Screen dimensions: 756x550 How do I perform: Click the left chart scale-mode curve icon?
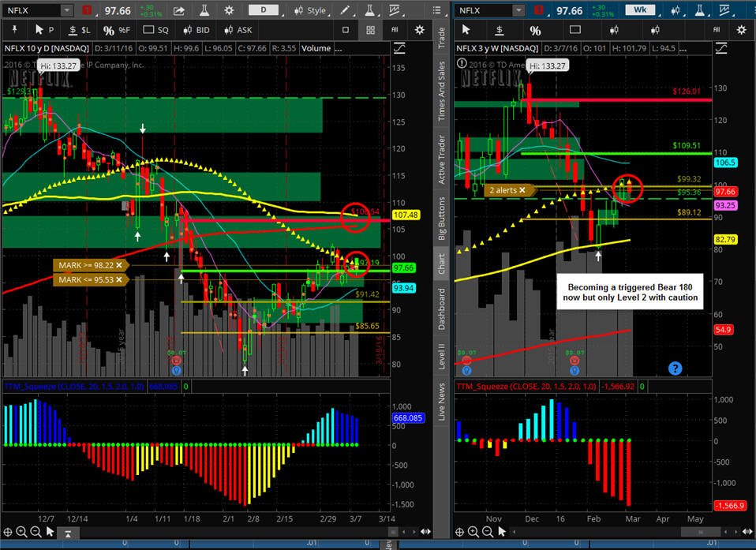pos(399,48)
